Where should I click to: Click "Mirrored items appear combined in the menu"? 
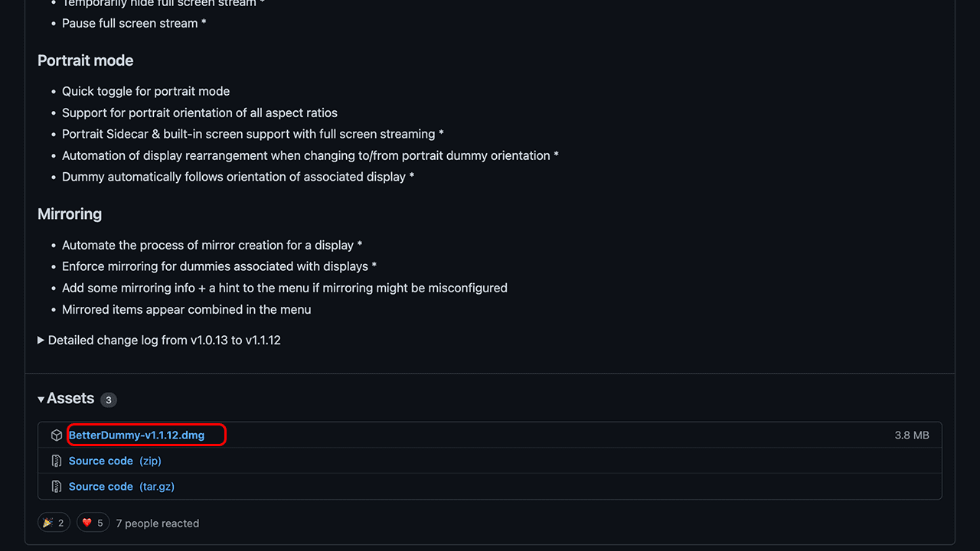tap(186, 309)
